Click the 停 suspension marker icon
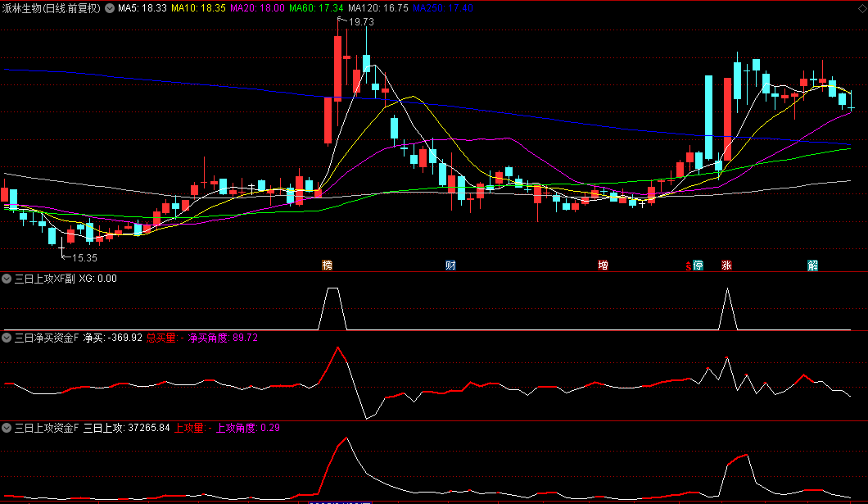Image resolution: width=868 pixels, height=504 pixels. pos(698,266)
